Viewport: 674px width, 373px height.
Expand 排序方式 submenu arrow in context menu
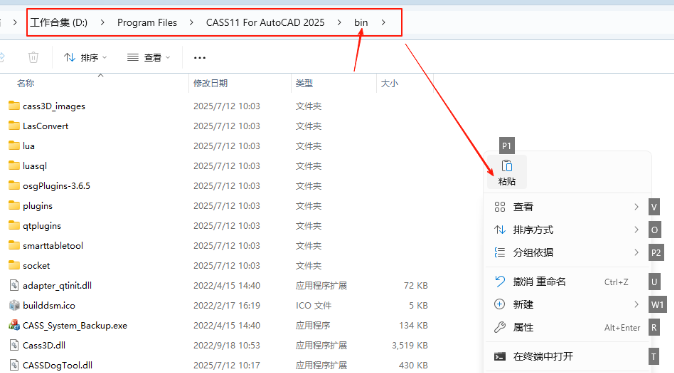point(637,230)
